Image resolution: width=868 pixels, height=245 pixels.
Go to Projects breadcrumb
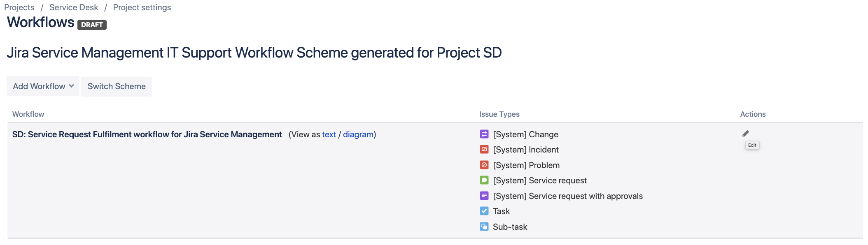pos(19,7)
